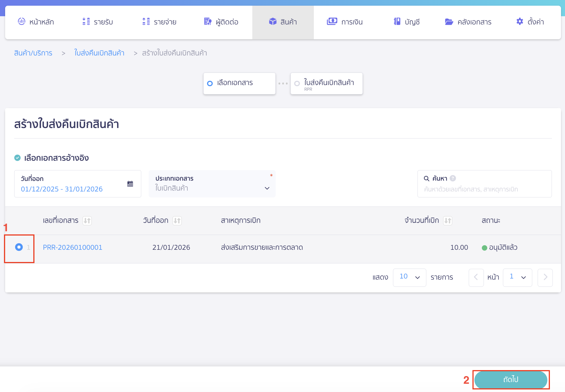Open the คลังเอกสาร (document storage) icon
This screenshot has width=565, height=392.
449,22
